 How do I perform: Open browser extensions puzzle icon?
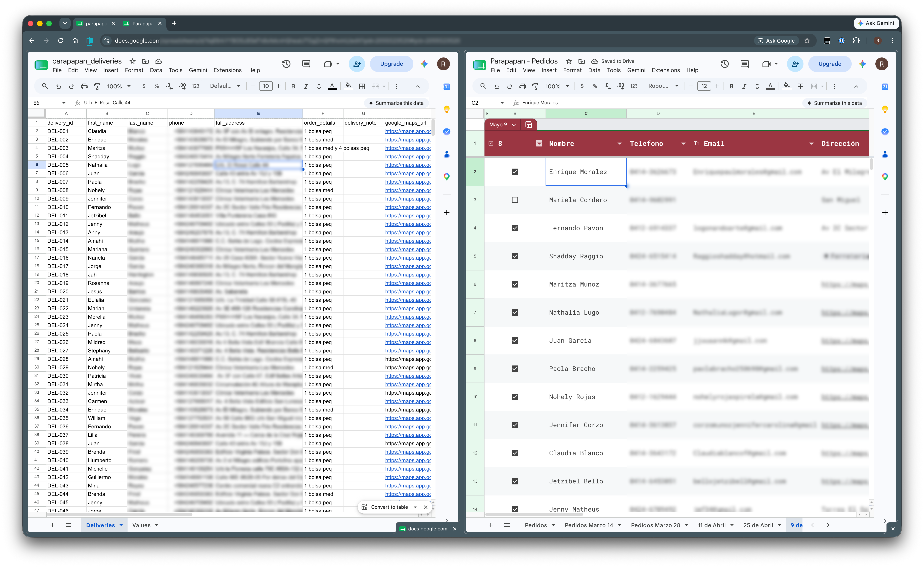[x=856, y=41]
